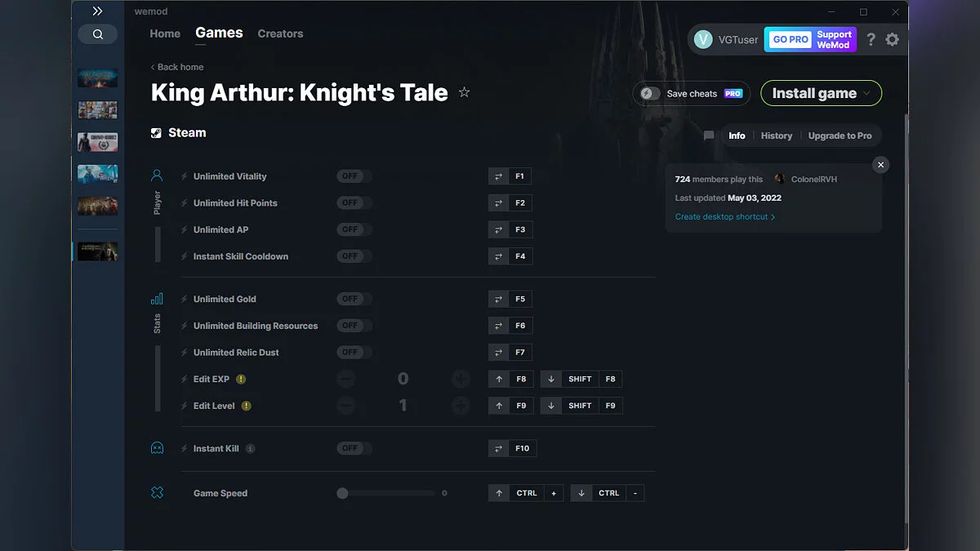Viewport: 980px width, 551px height.
Task: Click the ghost Enemies category icon
Action: (x=157, y=447)
